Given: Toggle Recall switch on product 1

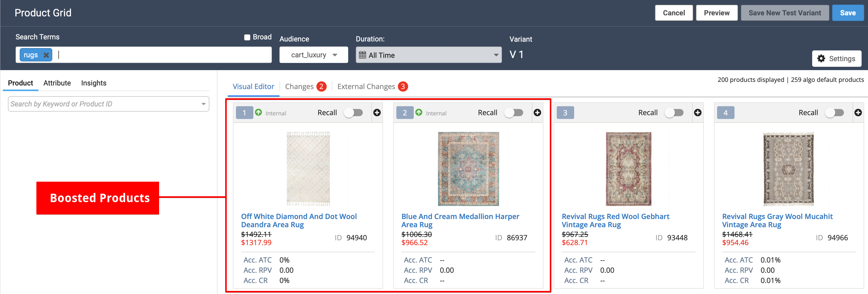Looking at the screenshot, I should pos(353,113).
